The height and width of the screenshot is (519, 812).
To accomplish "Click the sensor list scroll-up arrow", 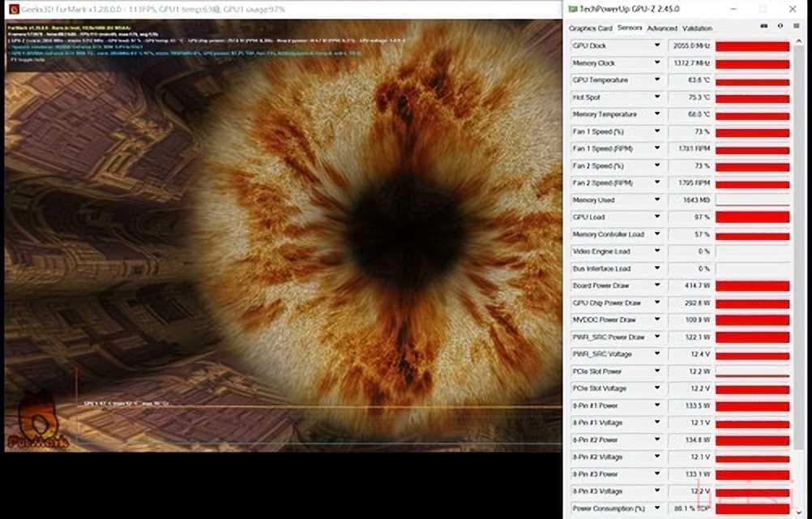I will [800, 43].
